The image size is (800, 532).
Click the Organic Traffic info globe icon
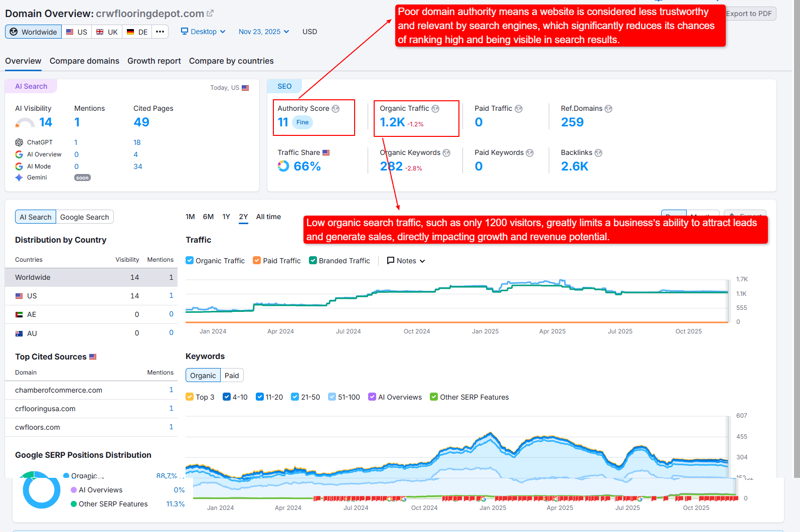435,109
